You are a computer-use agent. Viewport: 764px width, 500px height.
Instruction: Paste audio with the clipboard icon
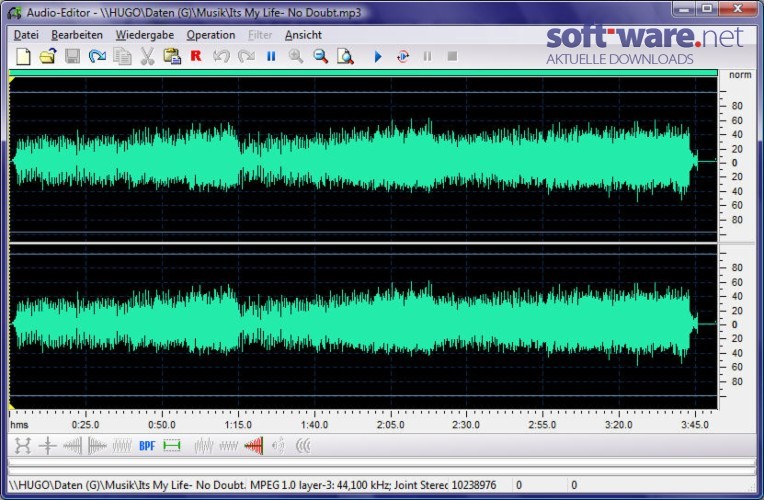click(x=172, y=57)
